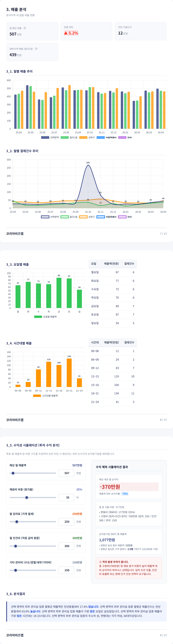Viewport: 173px width, 644px height.
Task: Click the 월 임차료 input showing 250
Action: 66,522
